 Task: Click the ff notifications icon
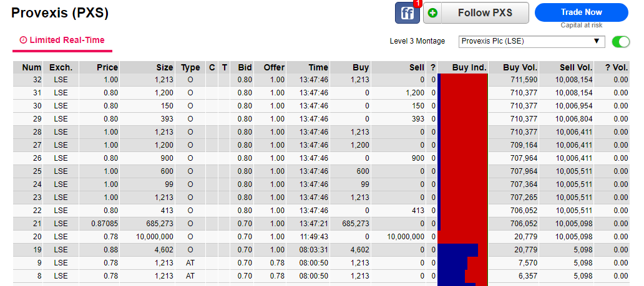[407, 12]
